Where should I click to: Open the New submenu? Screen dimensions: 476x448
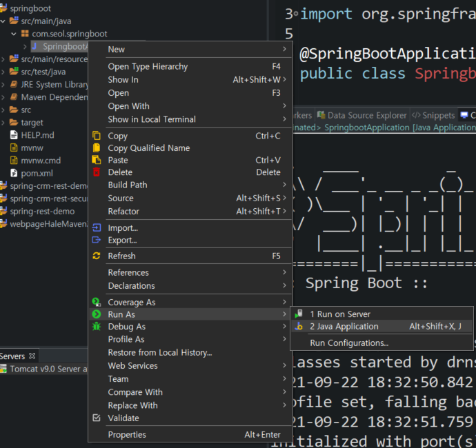pyautogui.click(x=190, y=49)
